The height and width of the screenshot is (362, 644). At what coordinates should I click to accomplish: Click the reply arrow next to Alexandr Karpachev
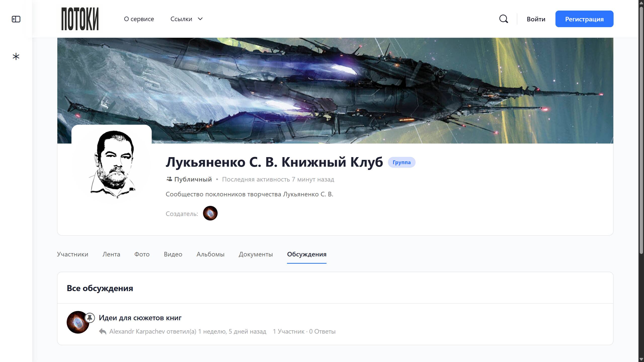tap(103, 331)
